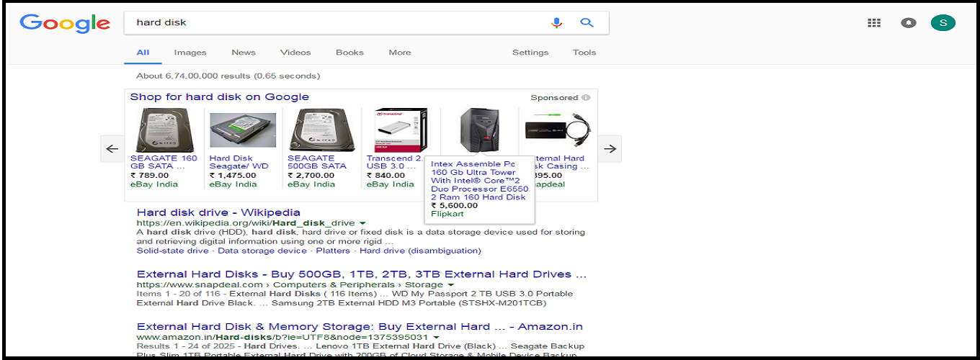Screen dimensions: 980x360
Task: Click the Sponsored info icon
Action: pyautogui.click(x=586, y=97)
